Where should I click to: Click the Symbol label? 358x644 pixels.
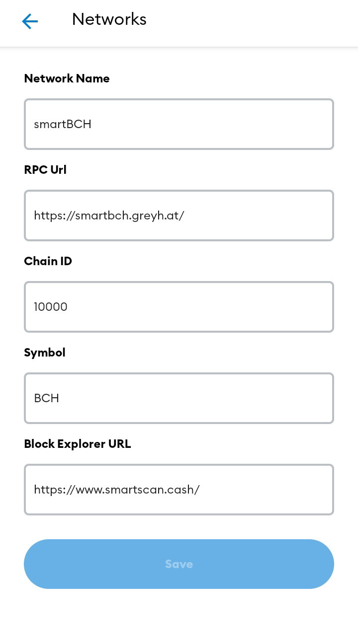[45, 353]
